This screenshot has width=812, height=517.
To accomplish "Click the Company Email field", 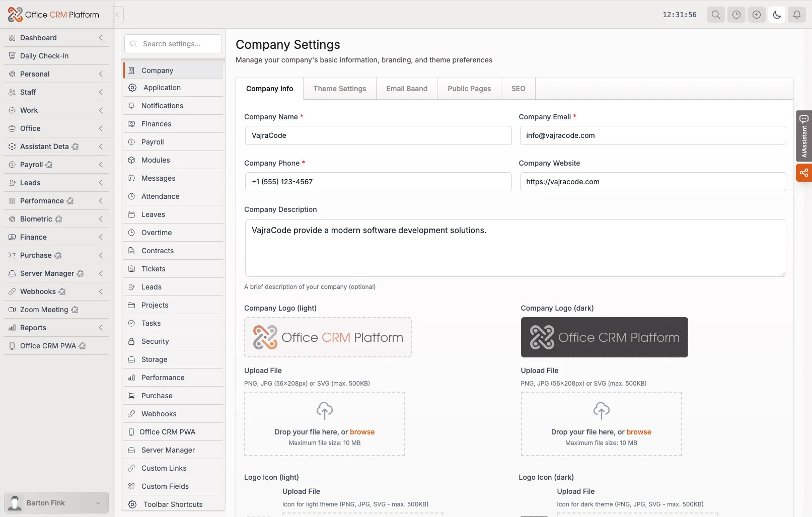I will [652, 135].
